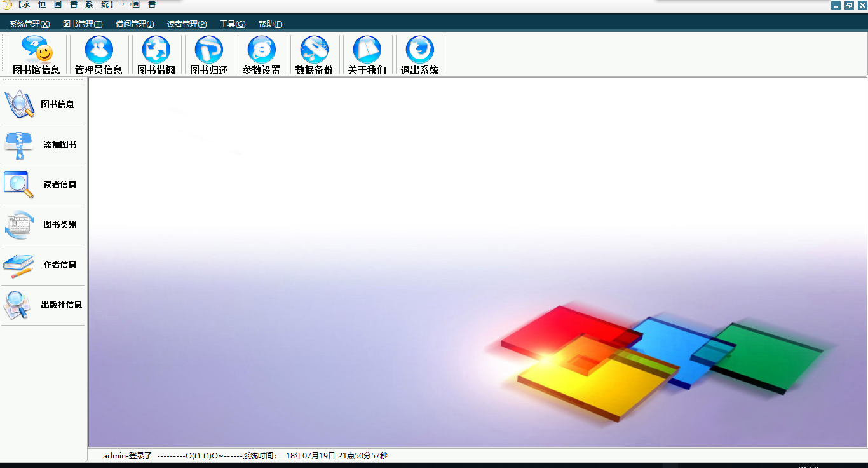Screen dimensions: 868x468
Task: Select 图书类别 in the sidebar
Action: [43, 224]
